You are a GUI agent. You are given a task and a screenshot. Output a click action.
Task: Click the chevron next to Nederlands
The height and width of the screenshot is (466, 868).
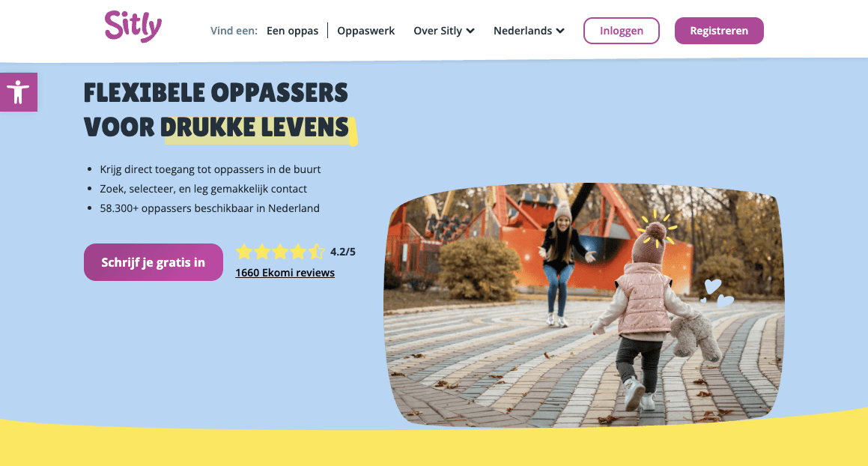tap(560, 31)
